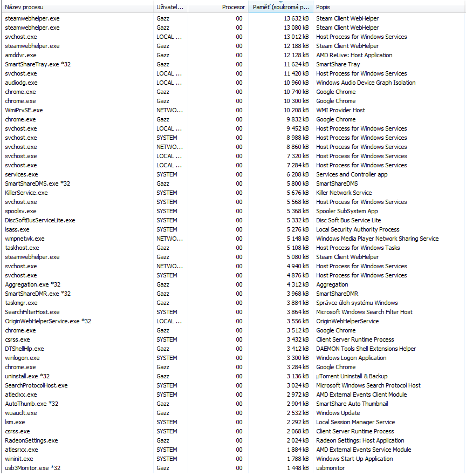Click the steamwebhelper.exe row using 5 080 kB

[234, 257]
